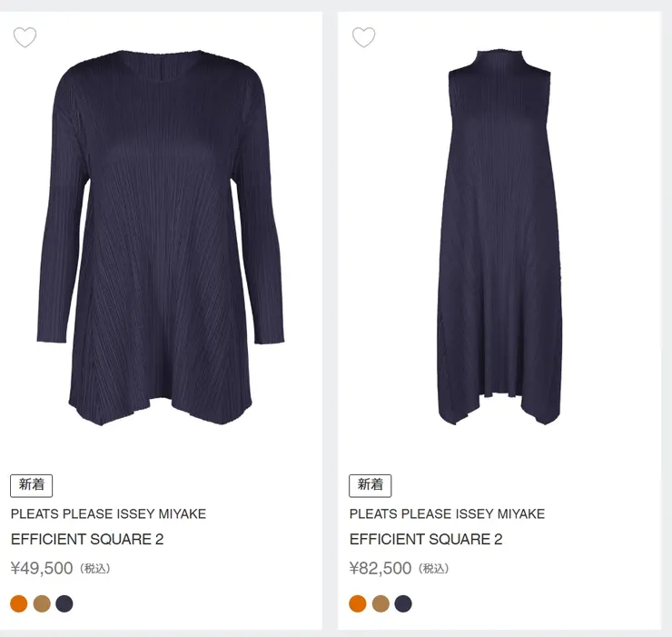Screen dimensions: 672x637
Task: Click the 新着 badge on the ¥49,500 item
Action: click(32, 485)
